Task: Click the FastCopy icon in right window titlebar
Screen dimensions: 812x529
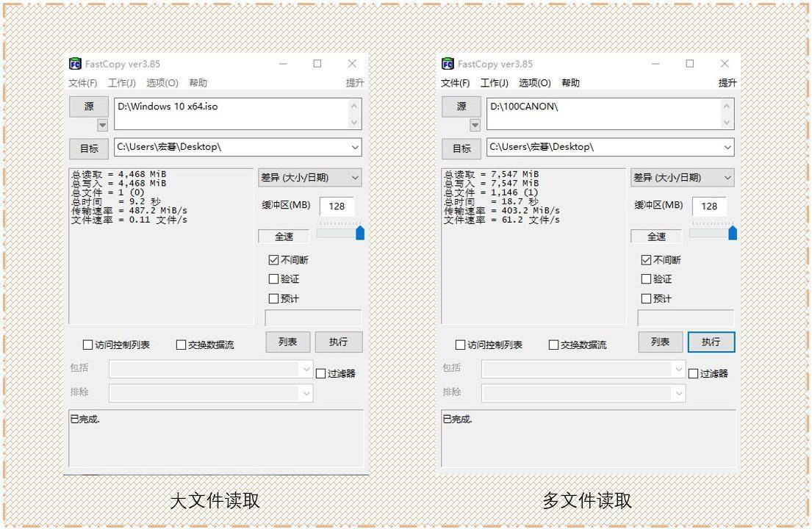Action: click(x=447, y=63)
